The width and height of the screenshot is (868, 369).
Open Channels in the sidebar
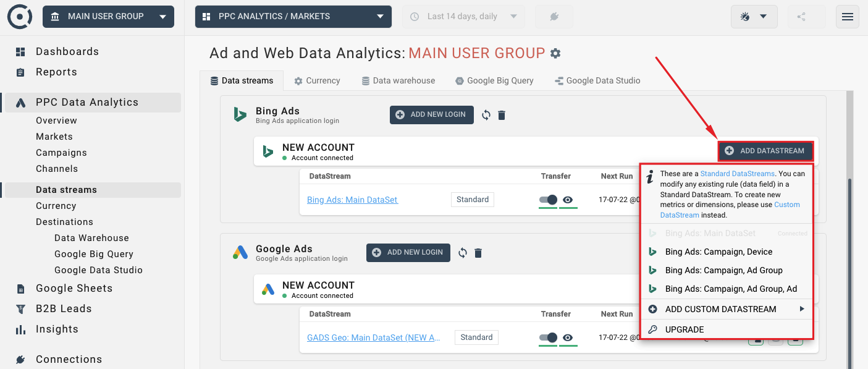[x=57, y=169]
